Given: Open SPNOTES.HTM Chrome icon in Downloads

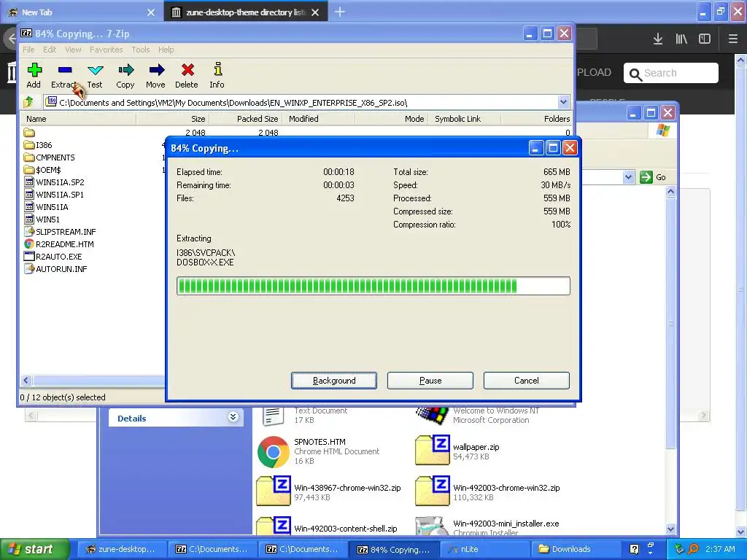Looking at the screenshot, I should (274, 452).
